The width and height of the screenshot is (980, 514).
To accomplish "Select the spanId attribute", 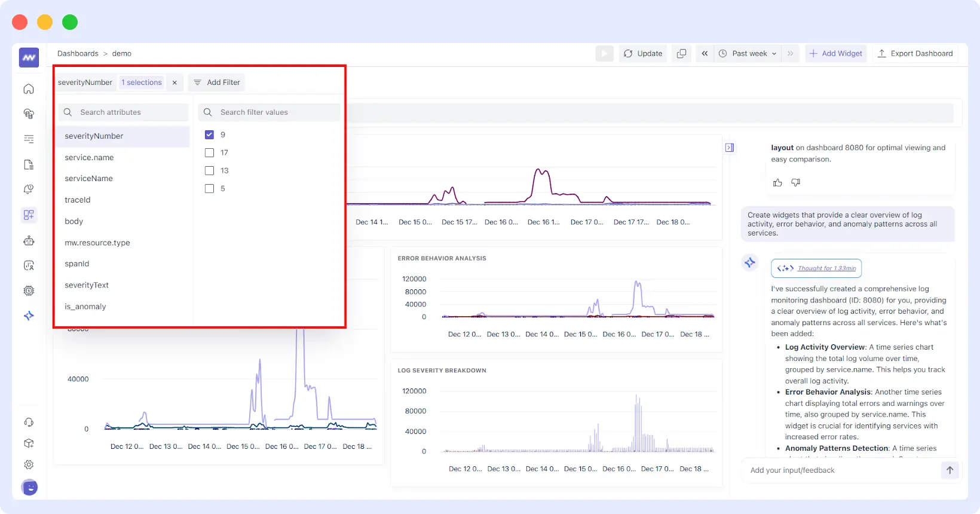I will click(123, 264).
